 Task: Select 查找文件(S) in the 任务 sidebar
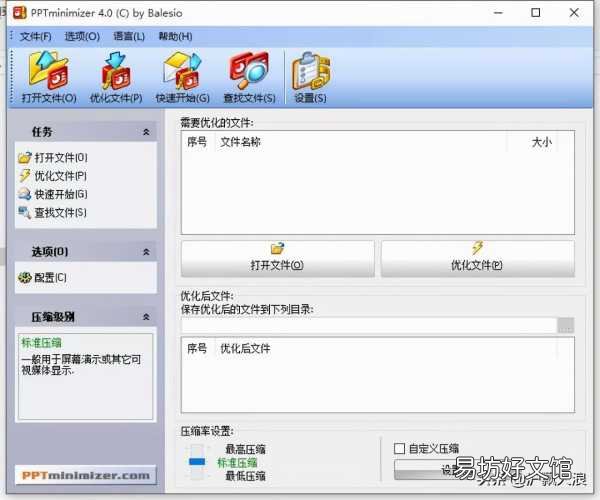53,213
